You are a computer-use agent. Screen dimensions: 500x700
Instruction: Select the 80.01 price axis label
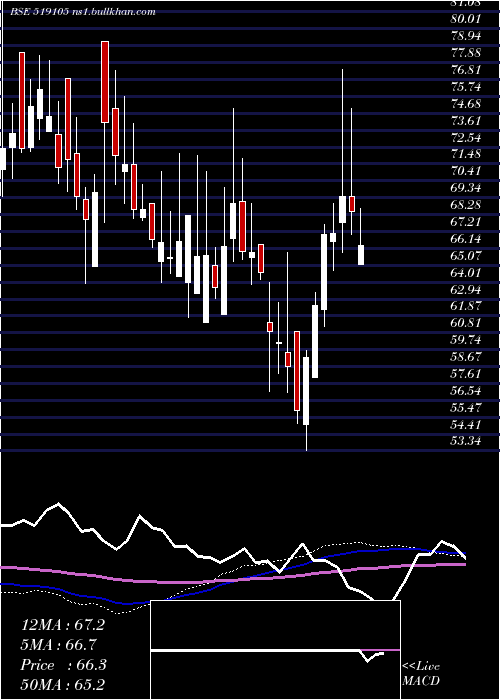tap(465, 19)
